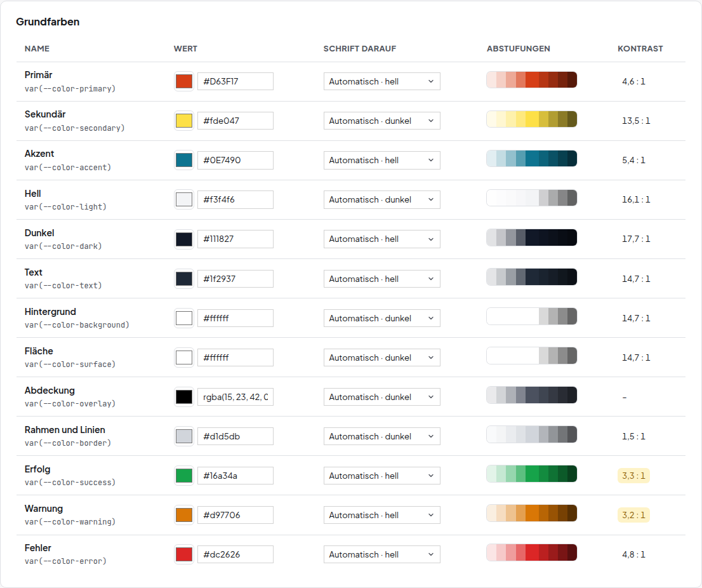Expand Rahmen und Linien font dropdown

click(x=382, y=436)
